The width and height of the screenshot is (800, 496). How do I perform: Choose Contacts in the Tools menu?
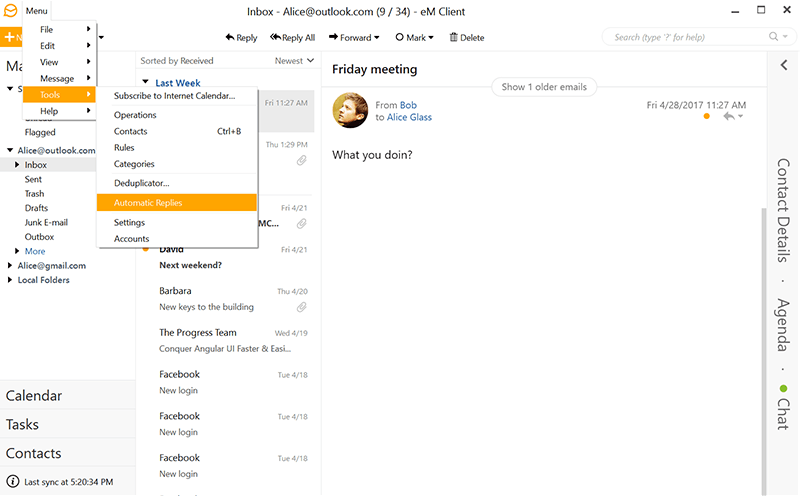tap(177, 131)
